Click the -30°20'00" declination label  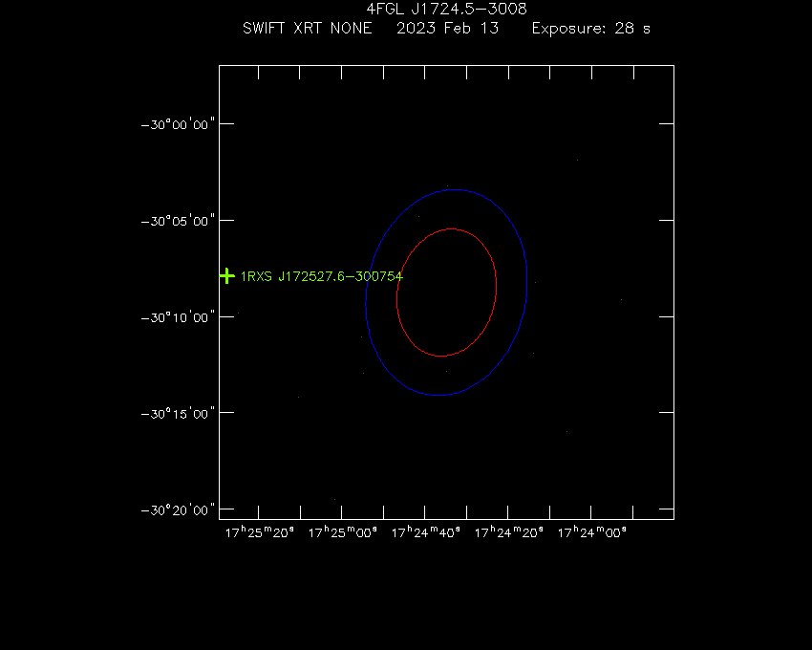coord(178,510)
